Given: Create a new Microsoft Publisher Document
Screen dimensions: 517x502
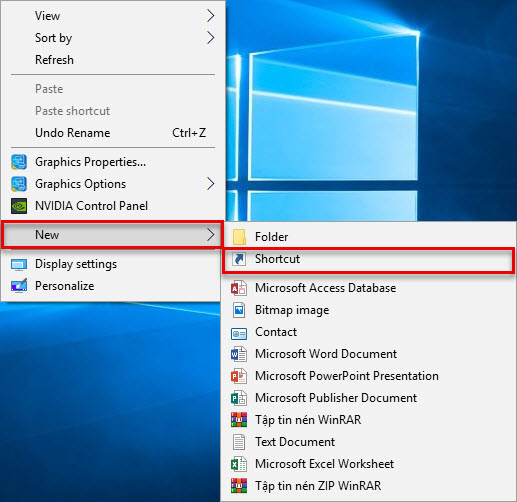Looking at the screenshot, I should coord(368,398).
